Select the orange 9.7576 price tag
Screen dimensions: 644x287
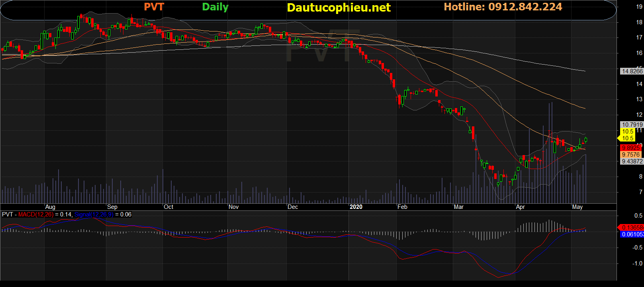631,155
